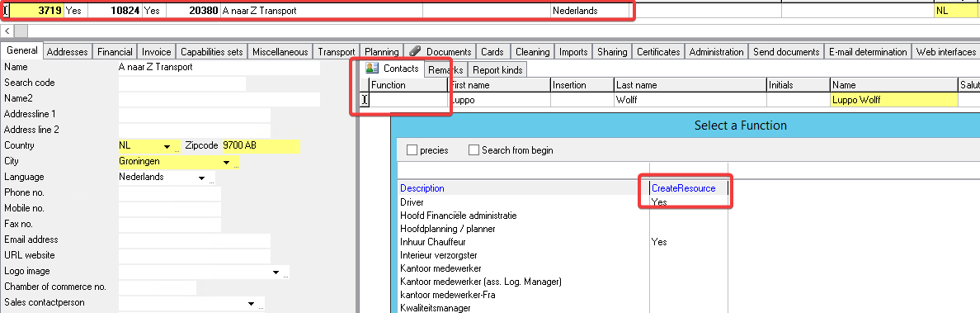Click the First name column header
980x313 pixels.
[499, 85]
